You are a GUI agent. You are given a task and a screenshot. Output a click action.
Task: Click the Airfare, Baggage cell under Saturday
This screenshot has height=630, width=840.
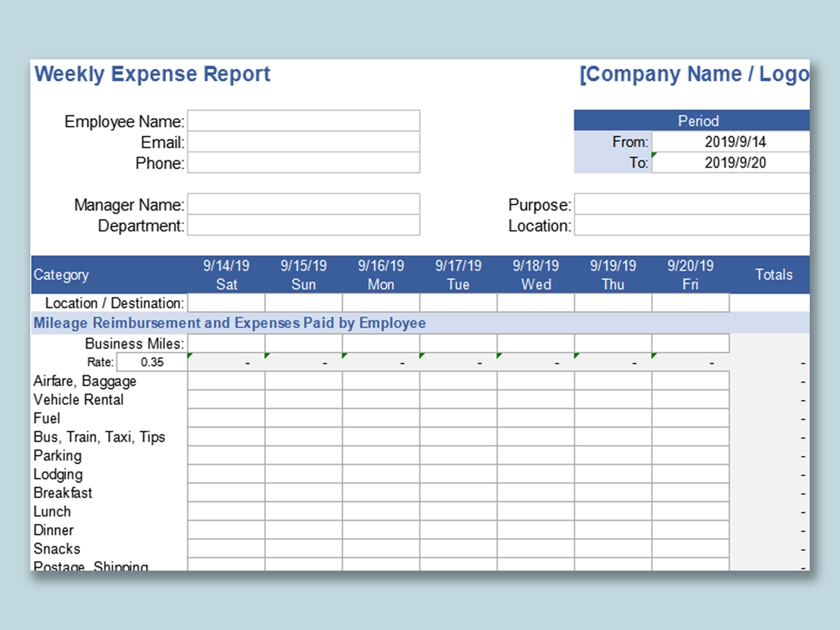click(x=226, y=381)
